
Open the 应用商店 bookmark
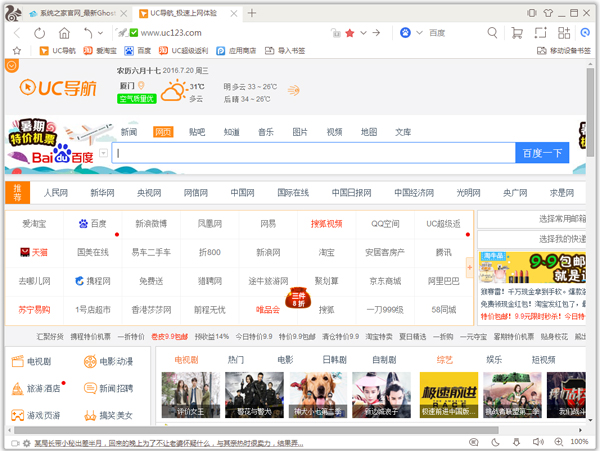(x=236, y=50)
